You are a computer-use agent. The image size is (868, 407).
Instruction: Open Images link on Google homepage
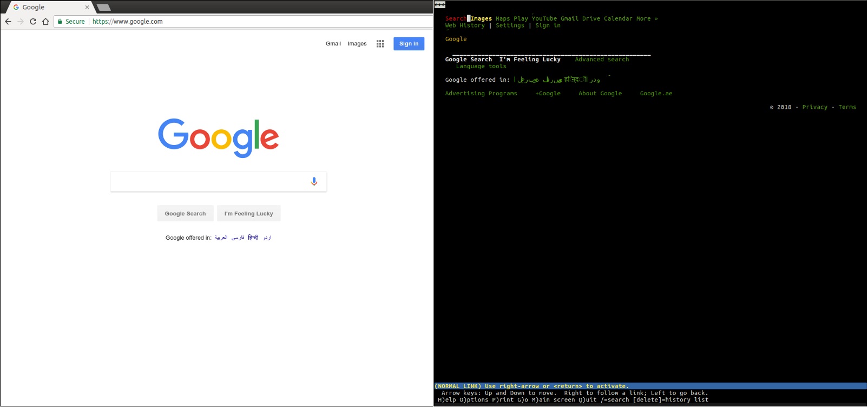coord(357,44)
